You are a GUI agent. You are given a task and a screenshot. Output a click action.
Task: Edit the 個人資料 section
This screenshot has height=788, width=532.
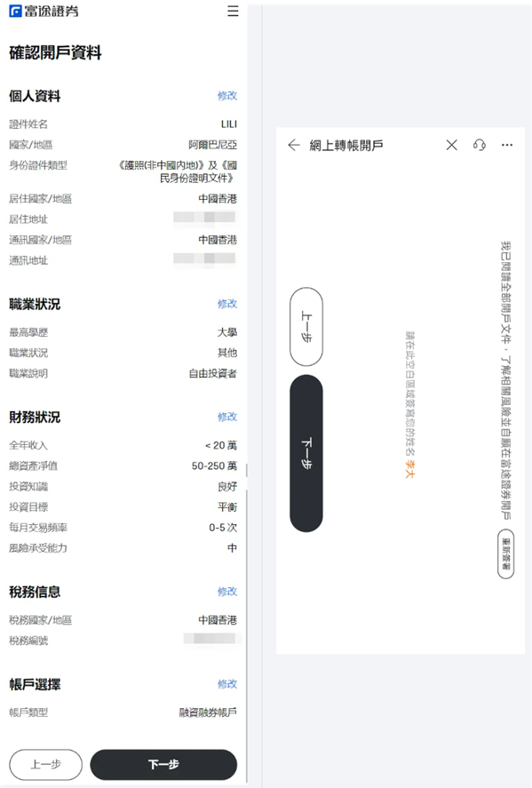click(x=227, y=95)
